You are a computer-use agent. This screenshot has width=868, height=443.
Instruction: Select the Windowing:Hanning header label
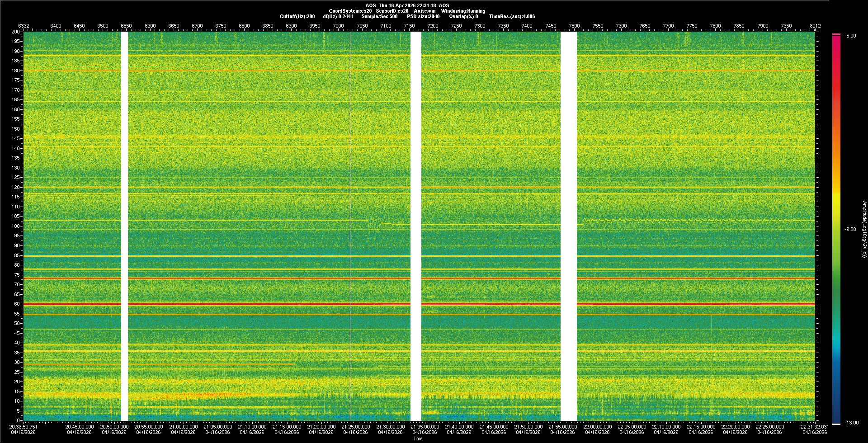coord(463,11)
